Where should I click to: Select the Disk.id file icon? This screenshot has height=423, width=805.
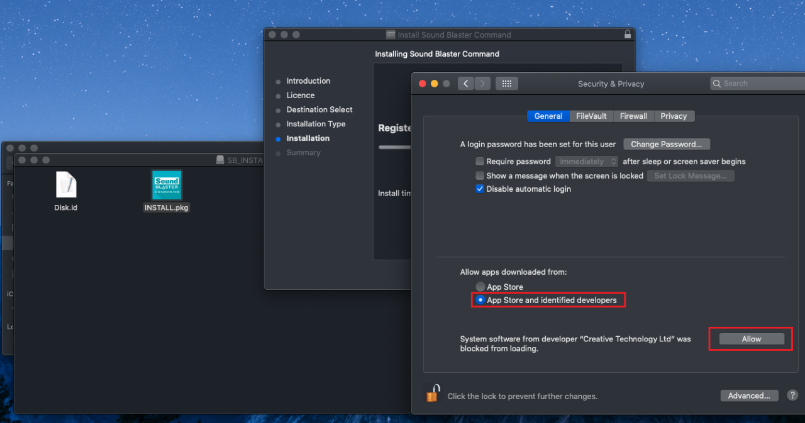(66, 186)
